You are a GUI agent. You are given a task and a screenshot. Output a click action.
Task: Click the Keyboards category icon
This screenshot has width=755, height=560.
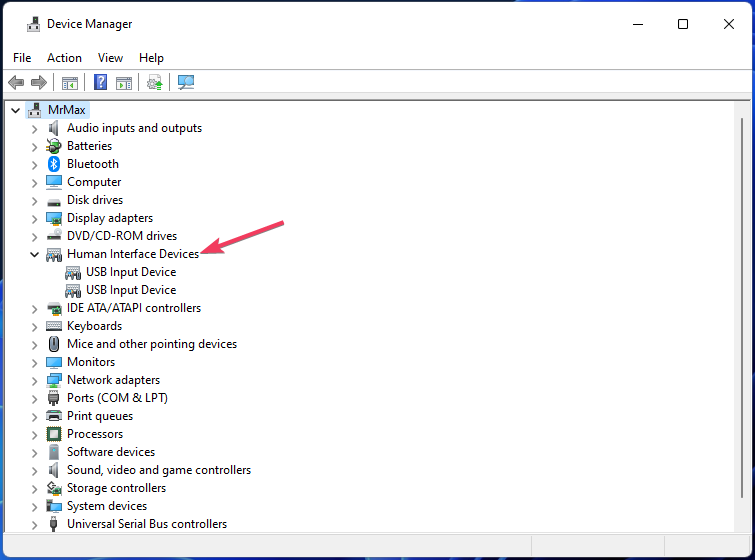tap(53, 326)
